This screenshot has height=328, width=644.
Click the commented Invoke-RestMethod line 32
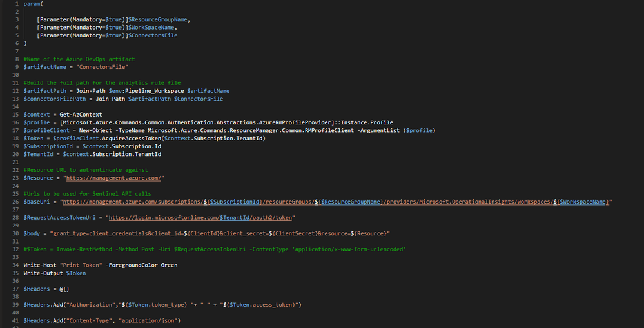point(215,249)
